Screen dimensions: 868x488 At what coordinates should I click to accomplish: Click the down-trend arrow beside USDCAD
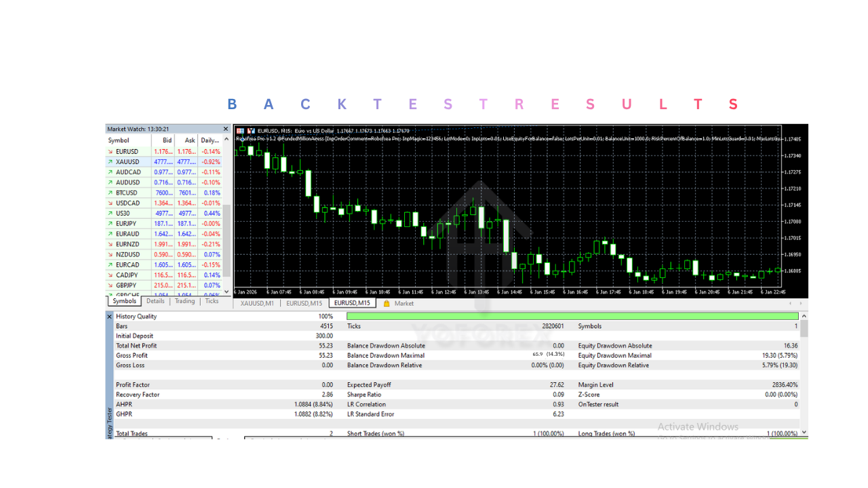pos(111,203)
